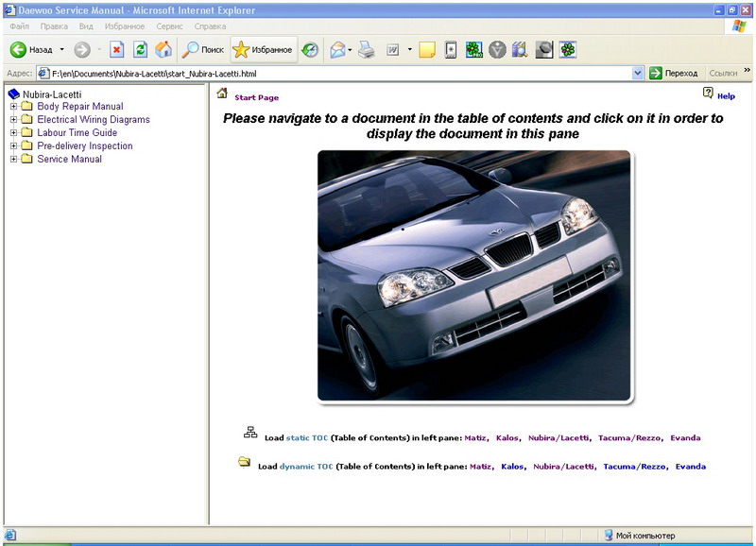Open the Поиск search toolbar button
Image resolution: width=756 pixels, height=546 pixels.
tap(203, 50)
